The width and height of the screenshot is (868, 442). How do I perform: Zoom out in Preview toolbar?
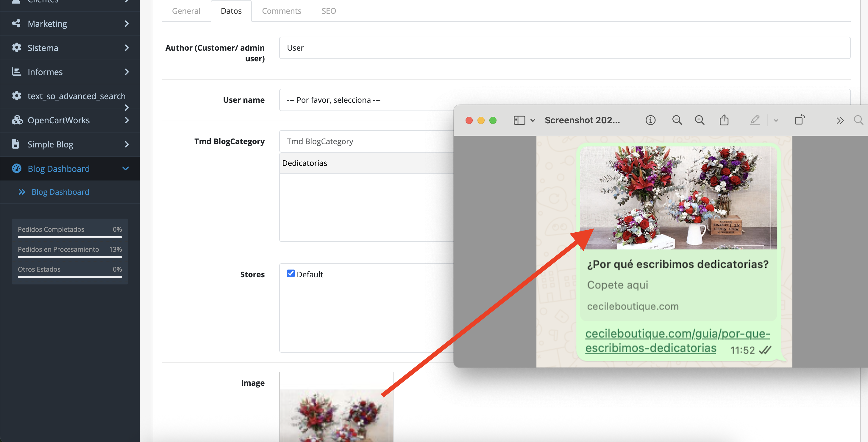click(x=677, y=120)
